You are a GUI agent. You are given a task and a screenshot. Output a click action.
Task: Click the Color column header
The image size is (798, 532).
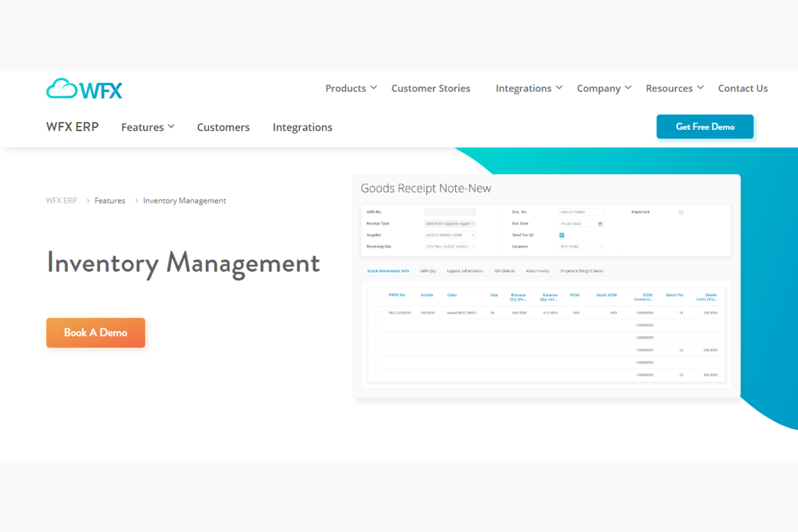pyautogui.click(x=452, y=295)
